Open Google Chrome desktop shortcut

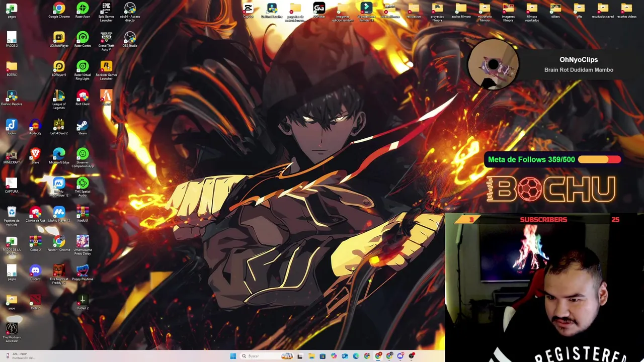pyautogui.click(x=59, y=10)
